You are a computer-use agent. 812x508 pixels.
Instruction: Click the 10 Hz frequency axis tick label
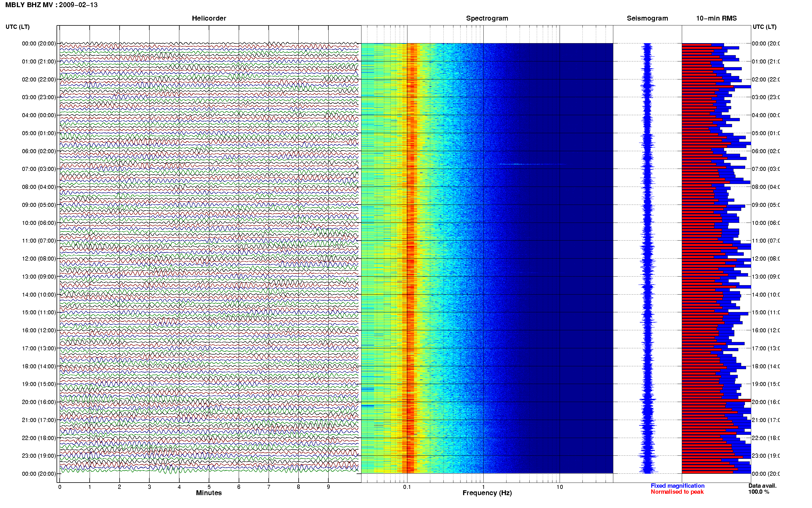click(560, 487)
